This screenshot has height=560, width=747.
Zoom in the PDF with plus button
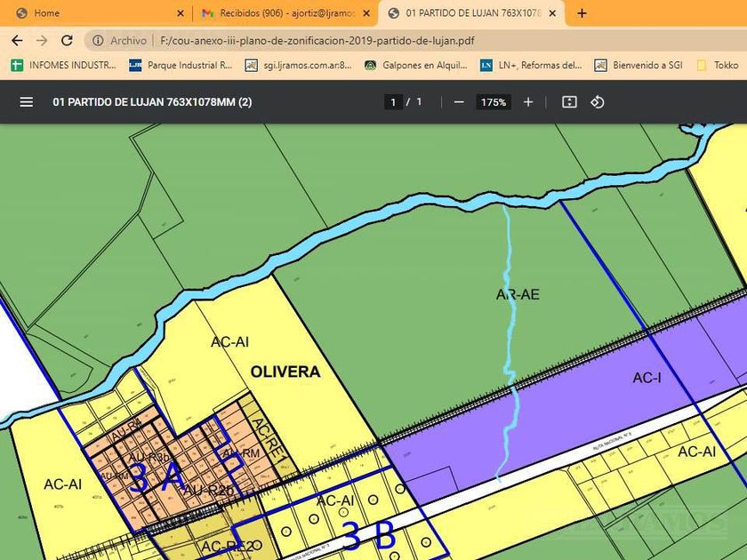pyautogui.click(x=528, y=102)
